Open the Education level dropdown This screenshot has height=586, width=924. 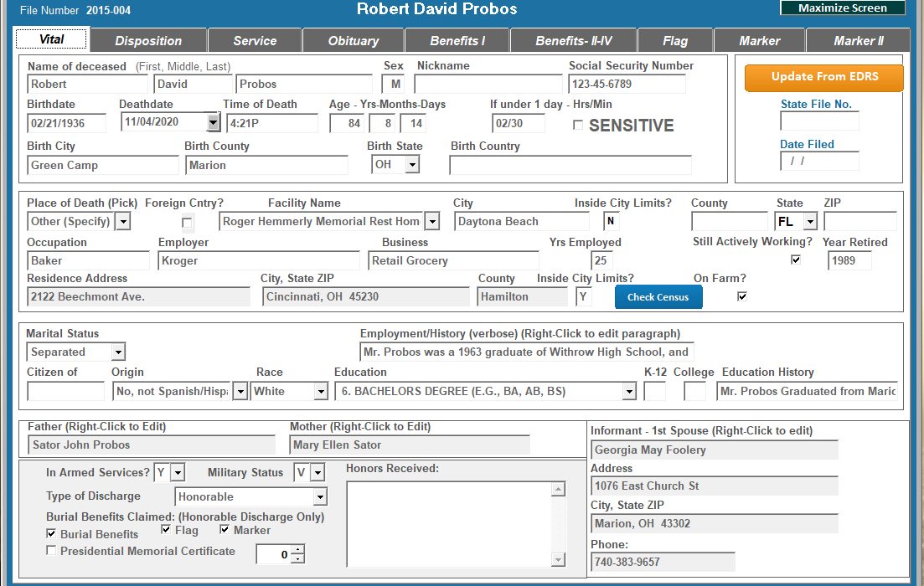(x=629, y=391)
